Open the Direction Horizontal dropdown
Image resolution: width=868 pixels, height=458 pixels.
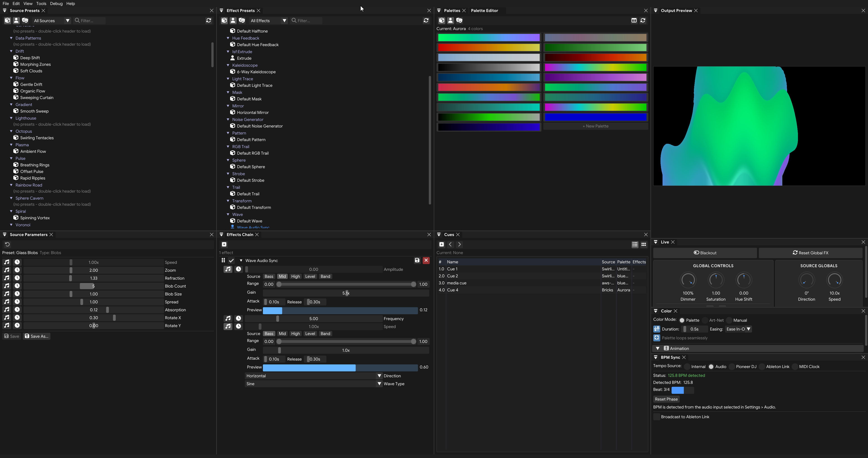314,376
